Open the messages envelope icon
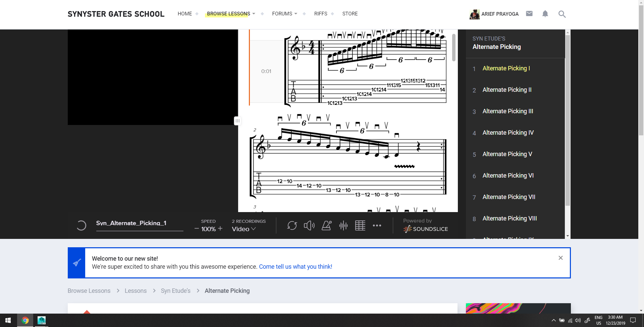 click(529, 14)
